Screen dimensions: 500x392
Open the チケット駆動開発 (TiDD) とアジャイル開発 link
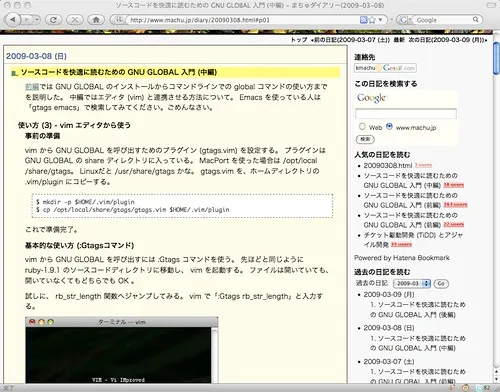pyautogui.click(x=413, y=240)
